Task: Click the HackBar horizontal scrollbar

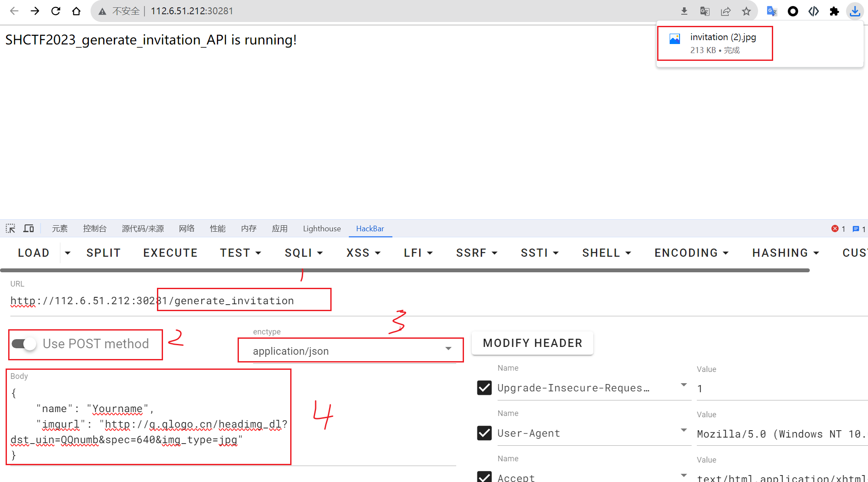Action: coord(404,271)
